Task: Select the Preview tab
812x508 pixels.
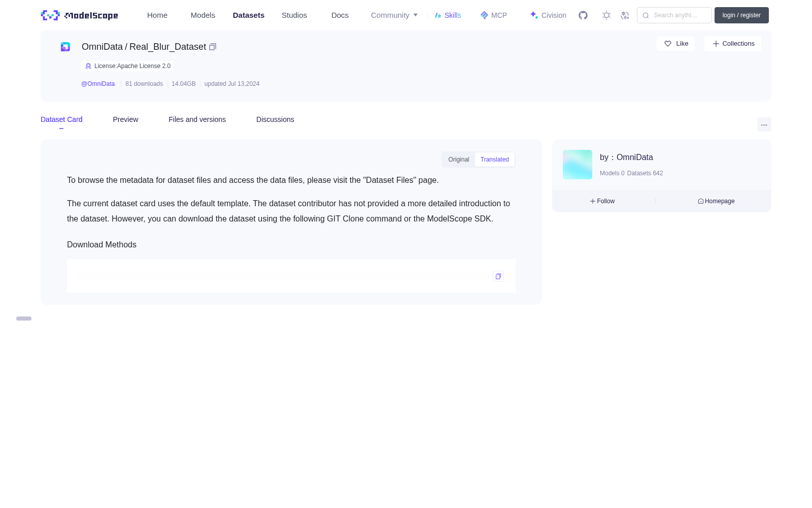Action: 125,119
